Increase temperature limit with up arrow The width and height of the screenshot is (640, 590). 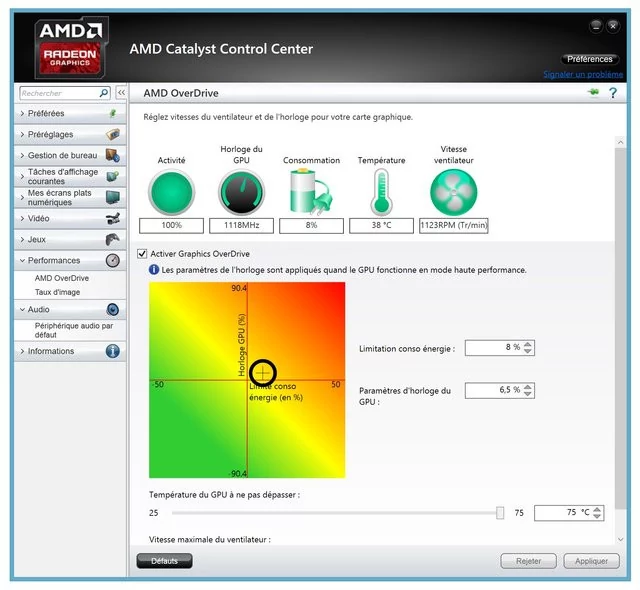point(597,509)
